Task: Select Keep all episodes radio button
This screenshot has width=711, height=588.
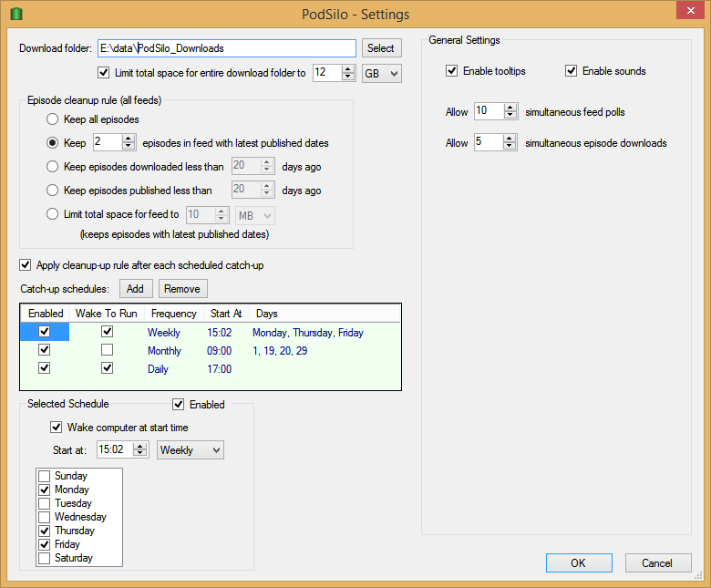Action: [53, 119]
